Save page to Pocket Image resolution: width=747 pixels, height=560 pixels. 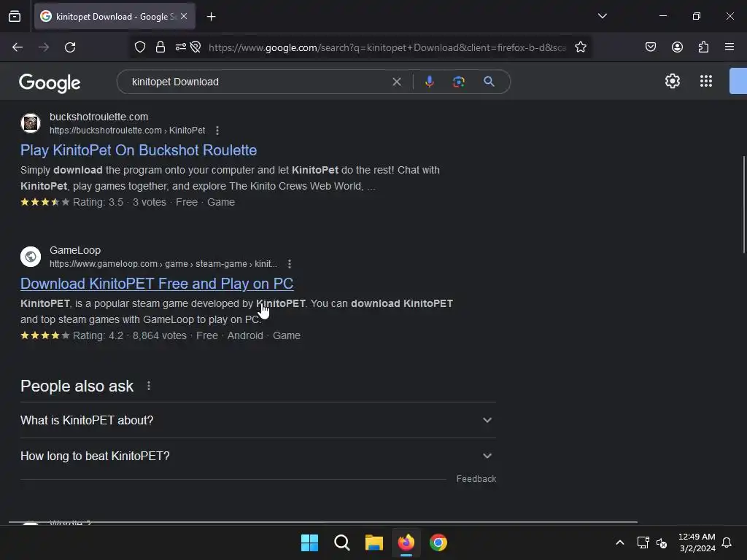coord(650,47)
